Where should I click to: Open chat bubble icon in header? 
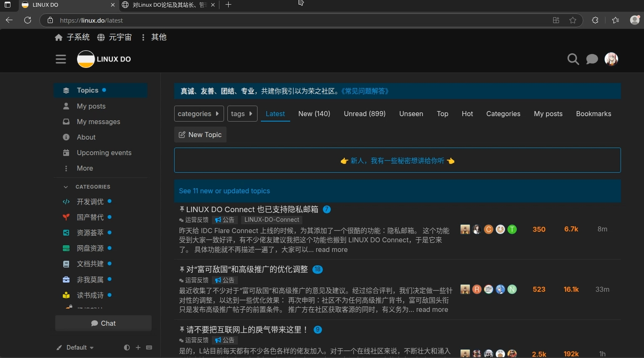click(x=592, y=60)
